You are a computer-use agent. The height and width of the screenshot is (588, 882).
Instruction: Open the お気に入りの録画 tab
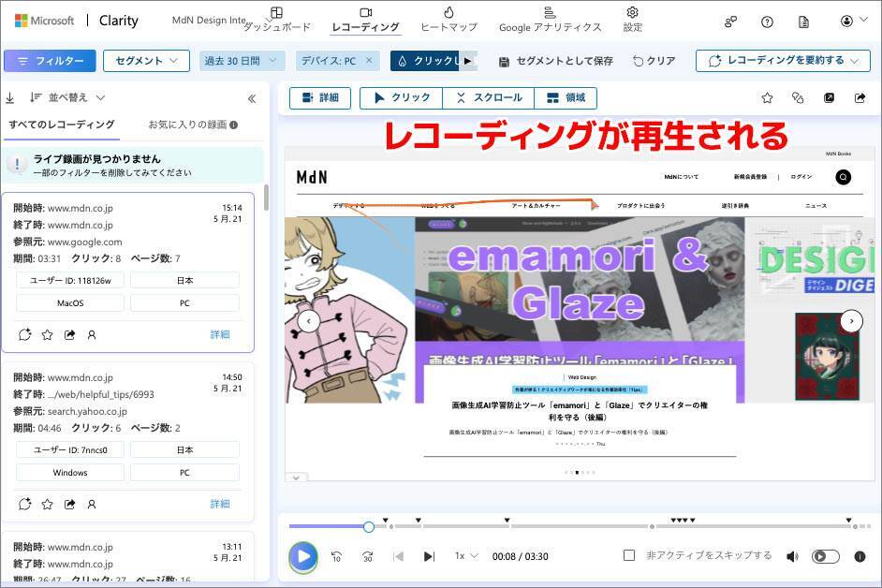pos(192,125)
